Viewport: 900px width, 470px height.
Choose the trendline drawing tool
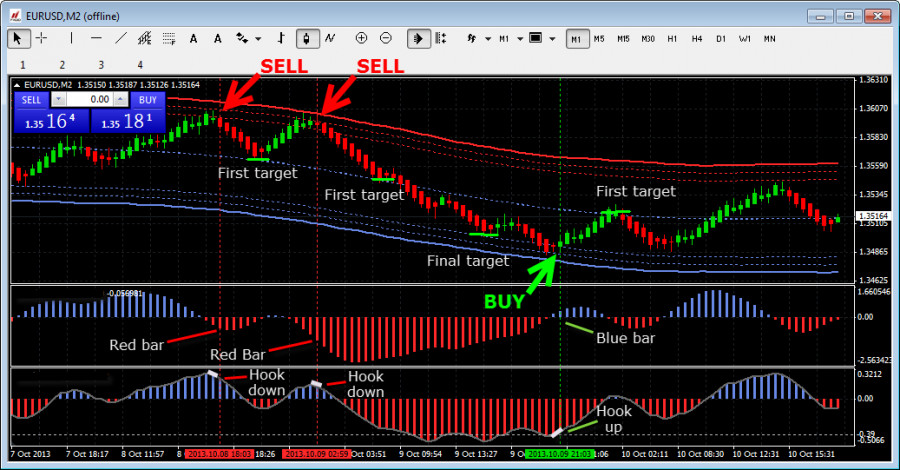point(121,38)
